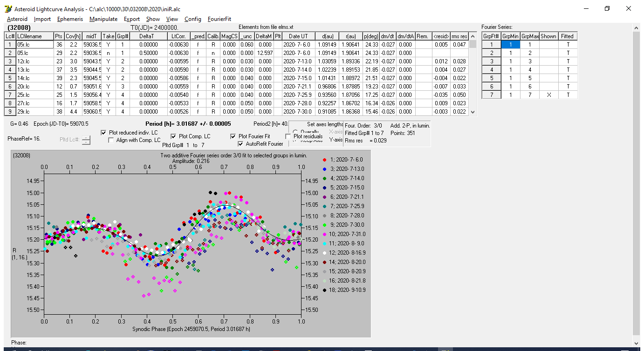Click the Pltd Lc# stepper control
The height and width of the screenshot is (351, 644).
coord(86,140)
